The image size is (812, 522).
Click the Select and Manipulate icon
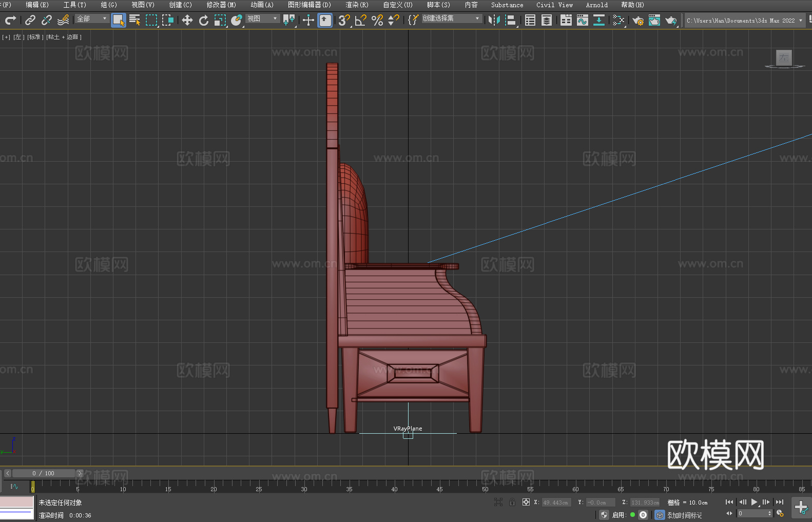pos(308,20)
